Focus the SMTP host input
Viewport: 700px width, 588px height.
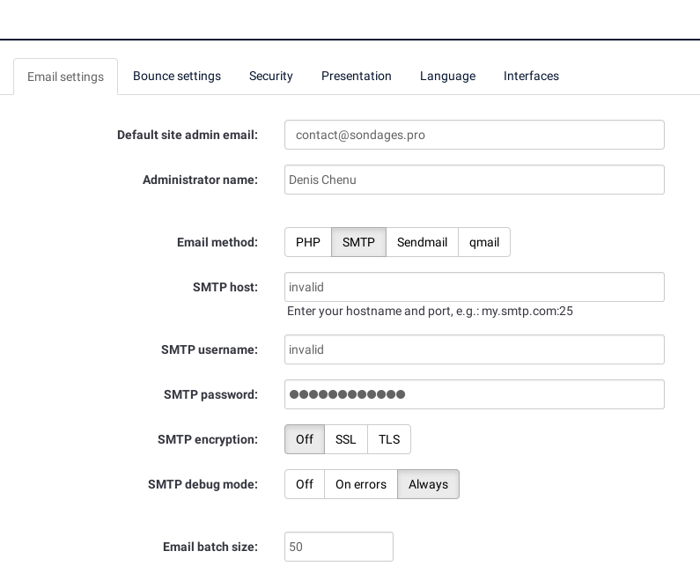click(x=474, y=287)
